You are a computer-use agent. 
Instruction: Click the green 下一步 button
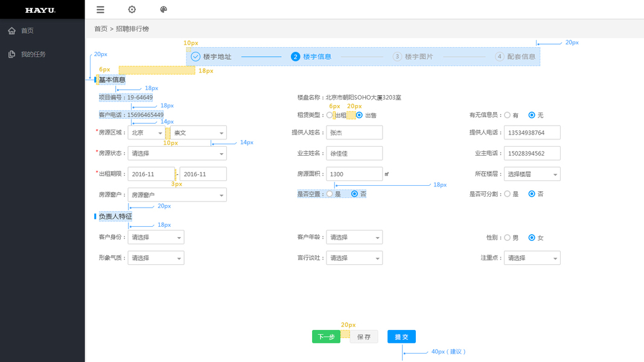click(326, 337)
